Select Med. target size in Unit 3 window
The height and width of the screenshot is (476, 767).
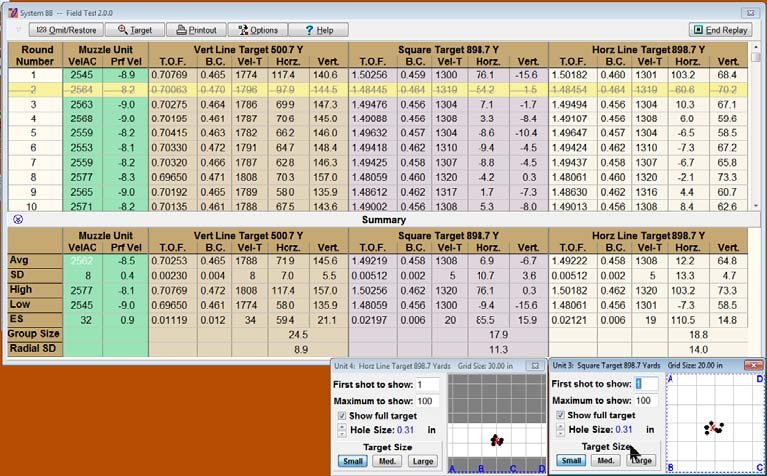[606, 461]
